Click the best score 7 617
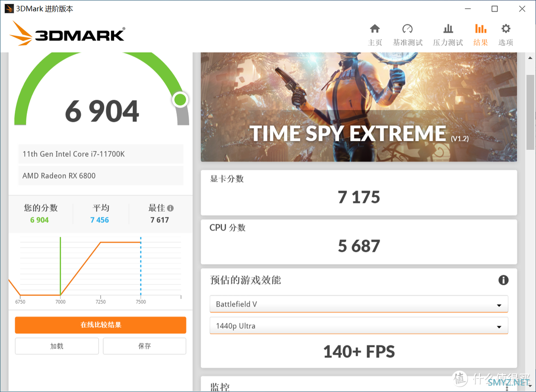 160,220
